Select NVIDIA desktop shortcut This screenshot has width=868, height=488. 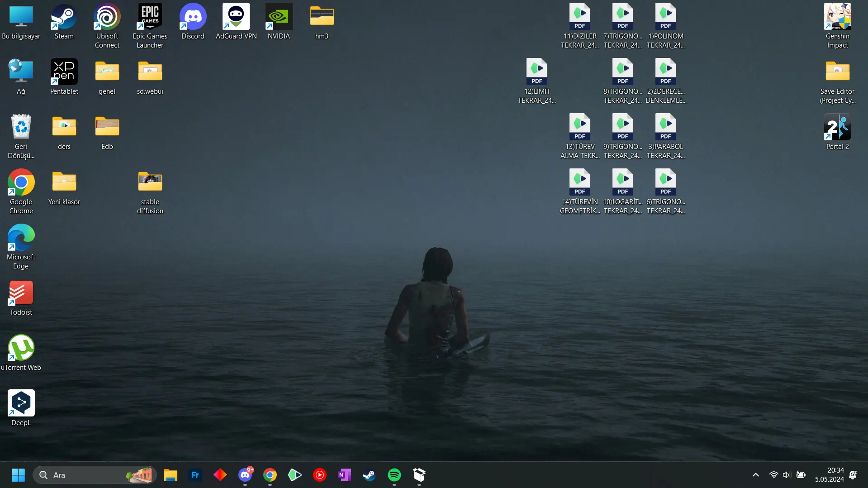point(279,22)
